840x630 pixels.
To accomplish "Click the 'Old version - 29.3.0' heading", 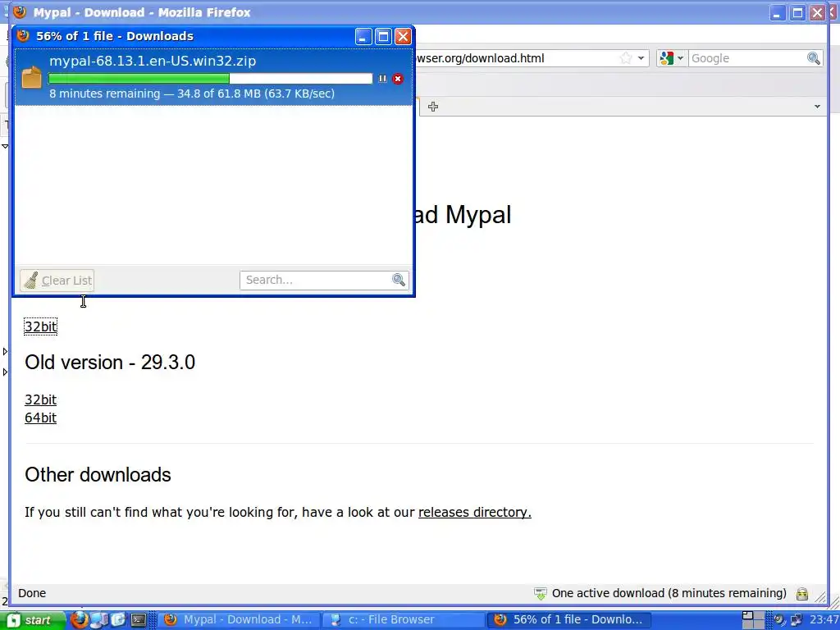I will [110, 362].
